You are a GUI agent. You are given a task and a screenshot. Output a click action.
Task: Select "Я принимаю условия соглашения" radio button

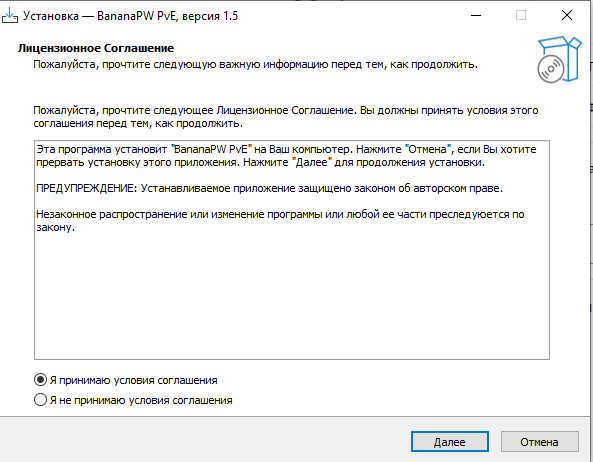40,380
